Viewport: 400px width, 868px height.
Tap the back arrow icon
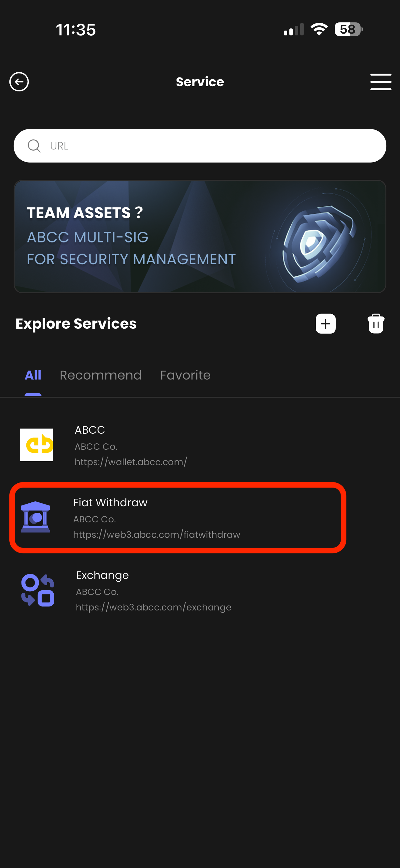click(x=19, y=81)
